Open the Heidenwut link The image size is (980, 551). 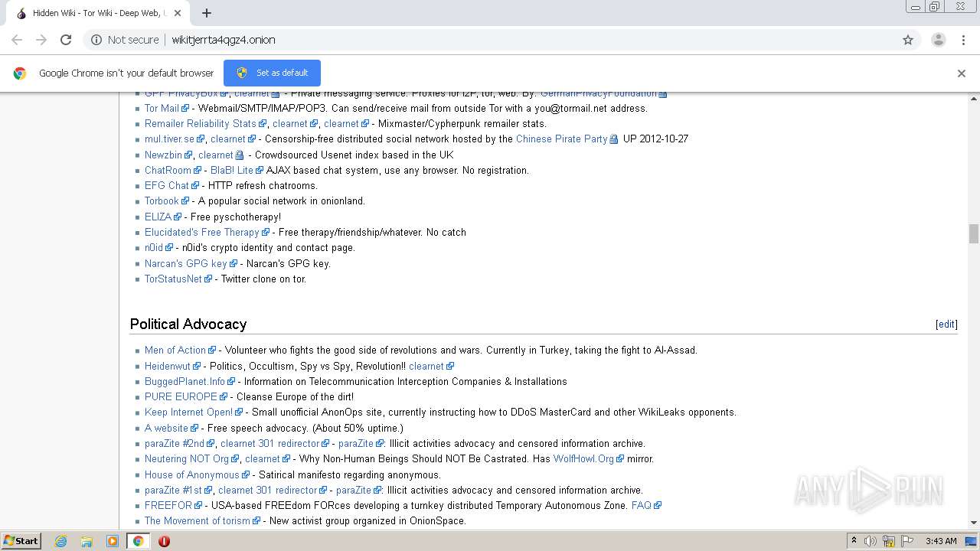point(167,366)
